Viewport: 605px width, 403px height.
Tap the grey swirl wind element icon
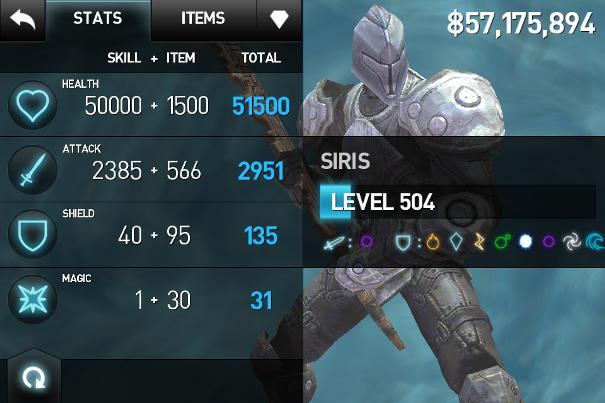coord(571,242)
